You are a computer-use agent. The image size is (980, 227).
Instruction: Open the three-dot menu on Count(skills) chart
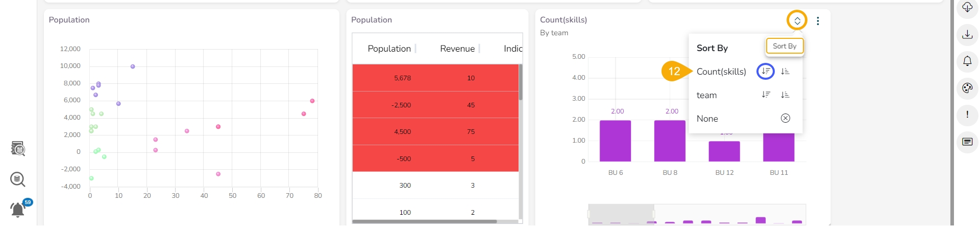click(x=818, y=21)
